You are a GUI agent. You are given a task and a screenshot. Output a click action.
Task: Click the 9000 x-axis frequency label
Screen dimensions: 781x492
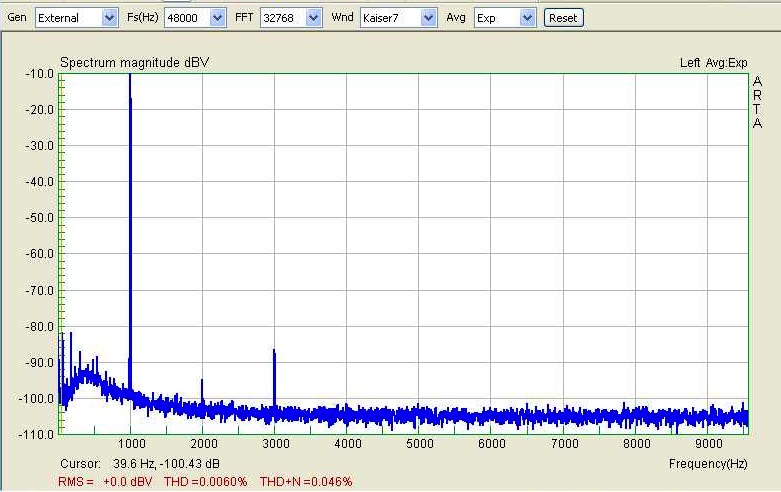pyautogui.click(x=708, y=444)
